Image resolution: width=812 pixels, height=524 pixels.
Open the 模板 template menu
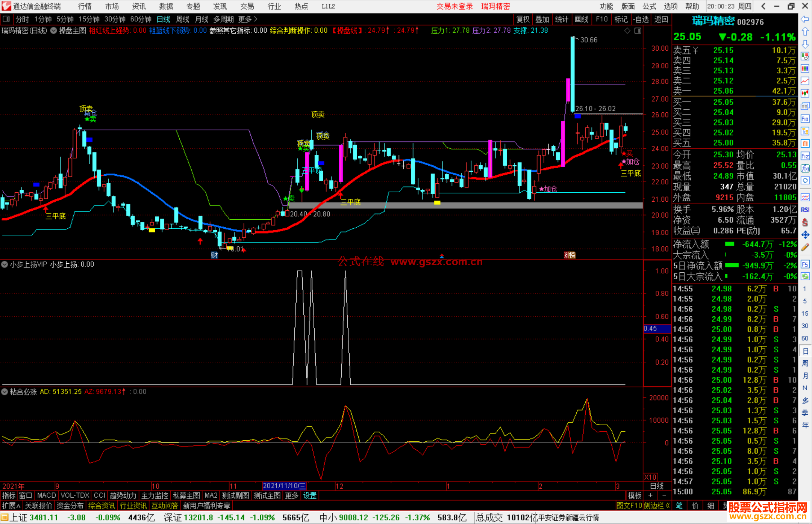point(635,495)
